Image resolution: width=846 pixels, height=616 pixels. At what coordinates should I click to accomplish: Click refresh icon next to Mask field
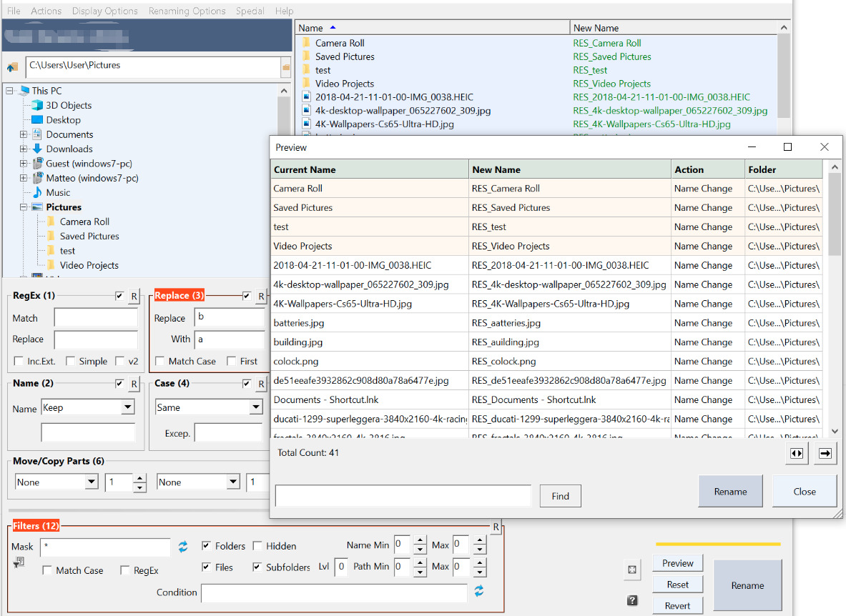pyautogui.click(x=183, y=547)
